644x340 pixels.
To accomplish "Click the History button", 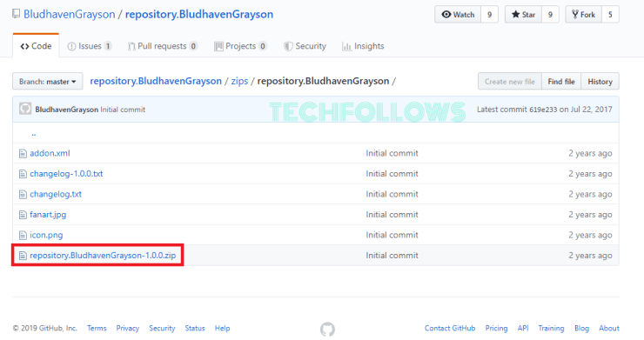I will click(600, 82).
